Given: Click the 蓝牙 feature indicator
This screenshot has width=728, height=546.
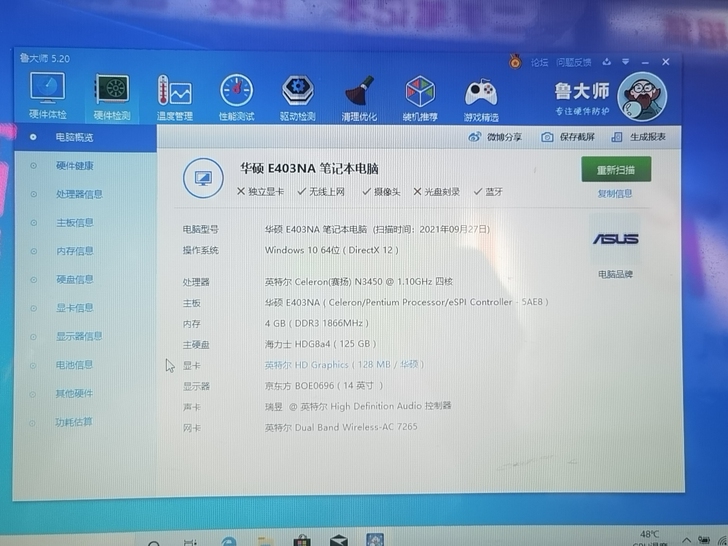Looking at the screenshot, I should (488, 192).
